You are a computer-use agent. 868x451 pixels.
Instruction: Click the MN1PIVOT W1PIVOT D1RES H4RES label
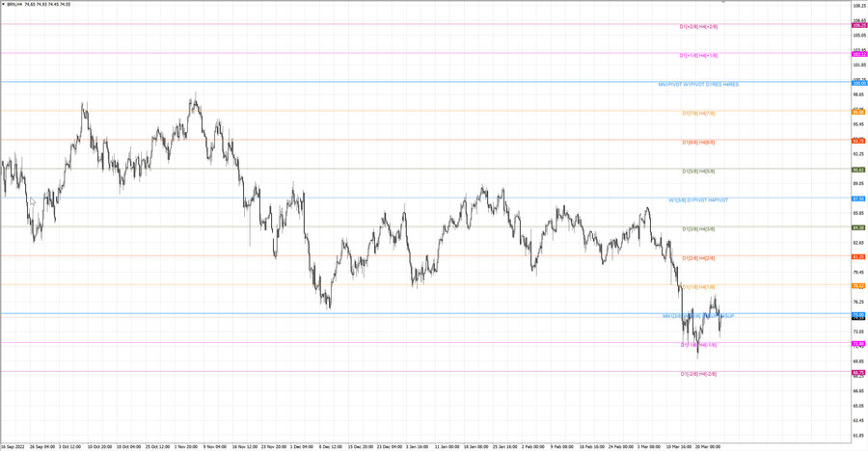coord(698,85)
